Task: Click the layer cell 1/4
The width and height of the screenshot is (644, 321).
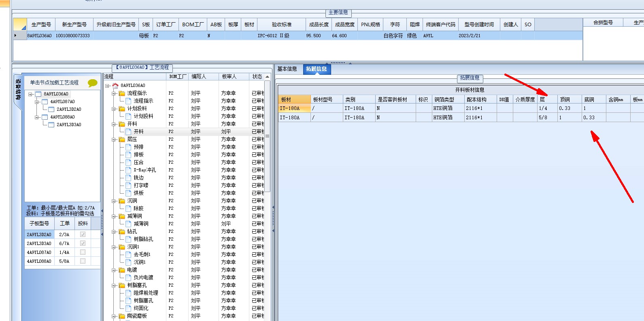Action: point(547,108)
